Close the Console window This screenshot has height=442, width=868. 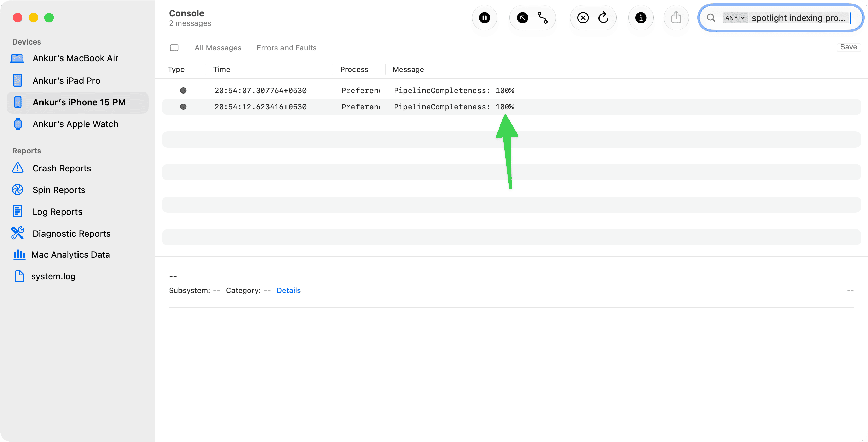coord(18,18)
